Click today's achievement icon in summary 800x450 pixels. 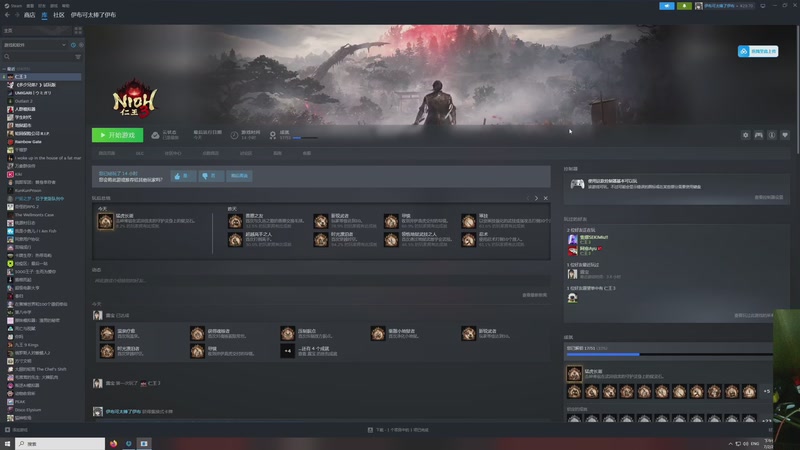click(106, 221)
